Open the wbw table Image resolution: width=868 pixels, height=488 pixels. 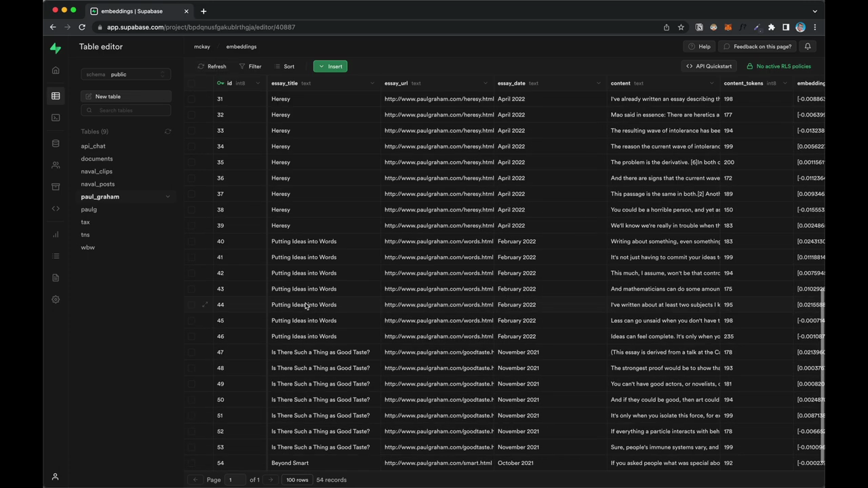(88, 247)
